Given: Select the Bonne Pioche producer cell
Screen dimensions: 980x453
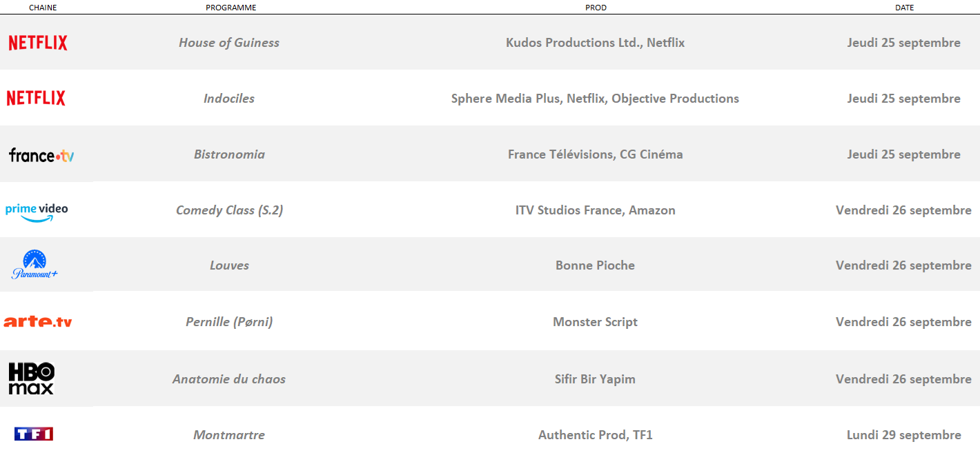Looking at the screenshot, I should pyautogui.click(x=595, y=265).
